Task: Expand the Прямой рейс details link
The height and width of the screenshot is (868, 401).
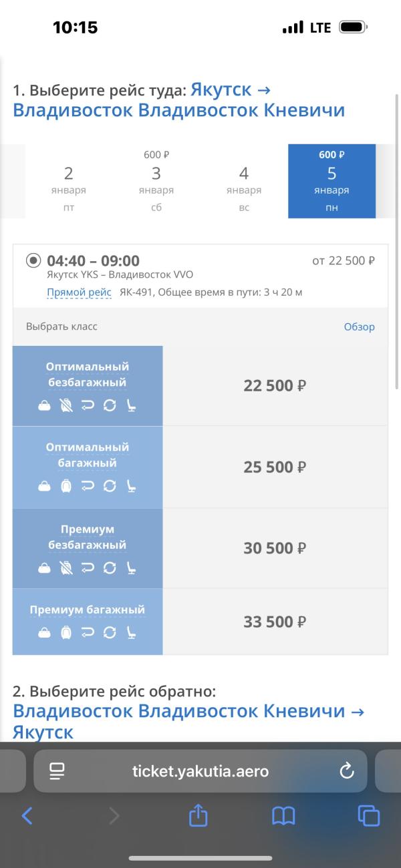Action: [x=79, y=292]
